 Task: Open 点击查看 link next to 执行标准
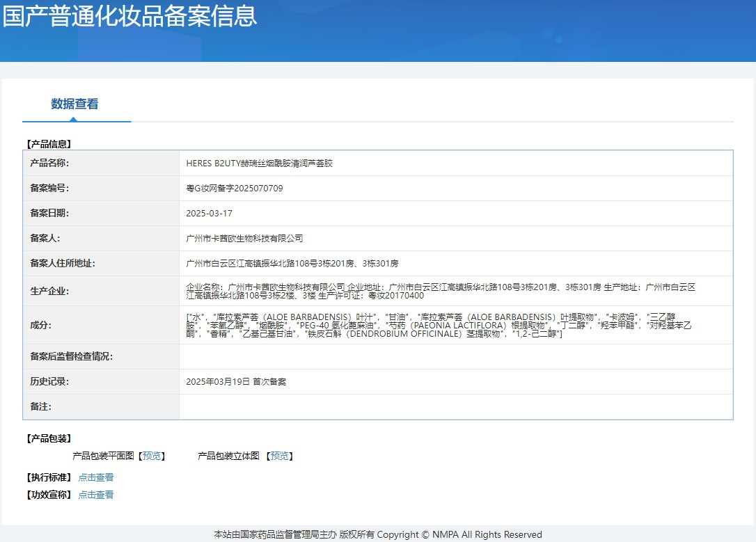tap(96, 477)
